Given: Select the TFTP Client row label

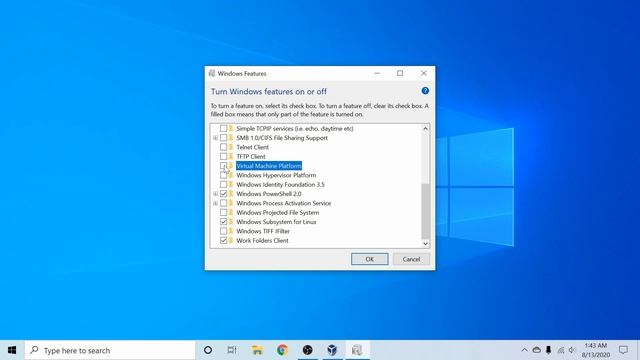Looking at the screenshot, I should point(251,156).
